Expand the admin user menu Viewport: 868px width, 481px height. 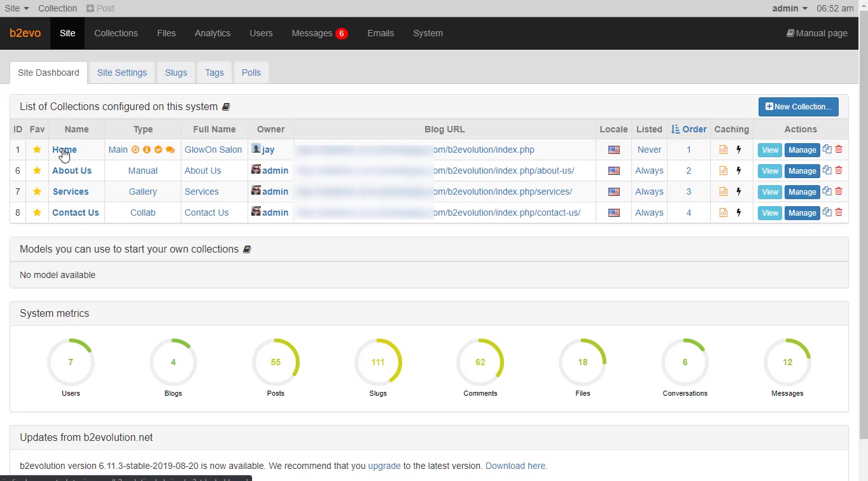pyautogui.click(x=790, y=8)
